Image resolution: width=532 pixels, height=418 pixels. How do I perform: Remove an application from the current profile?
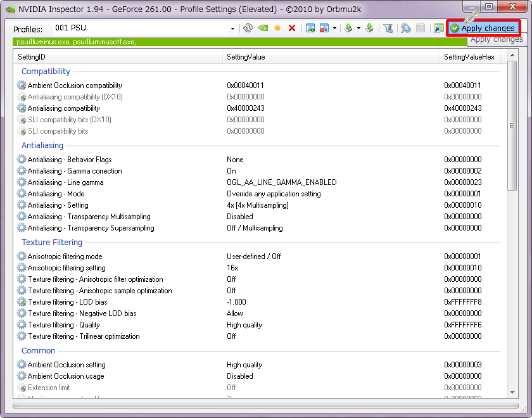324,28
